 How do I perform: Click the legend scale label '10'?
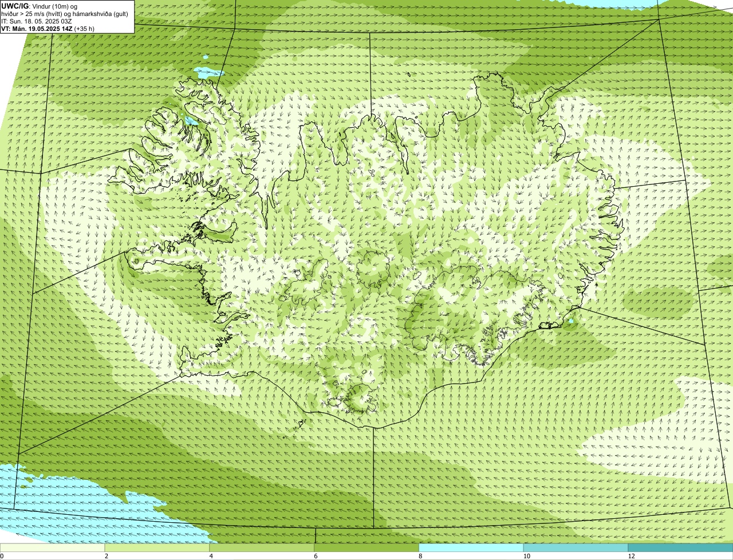tap(526, 556)
